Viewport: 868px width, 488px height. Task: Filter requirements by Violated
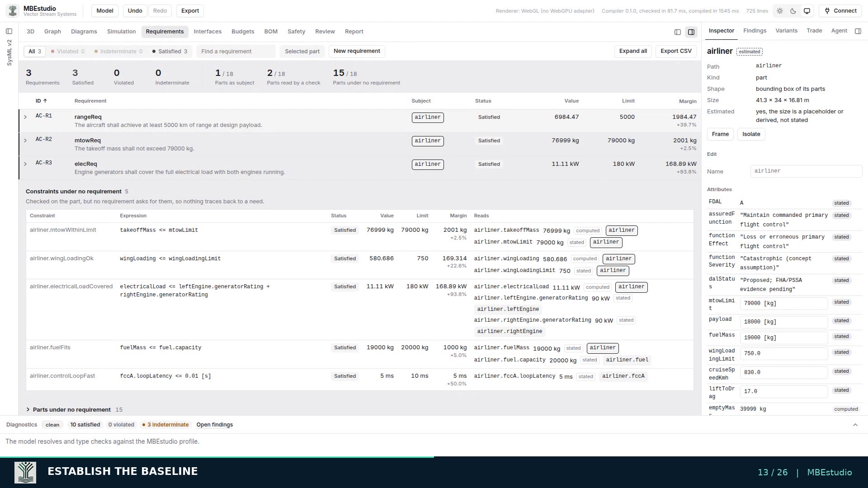(68, 52)
